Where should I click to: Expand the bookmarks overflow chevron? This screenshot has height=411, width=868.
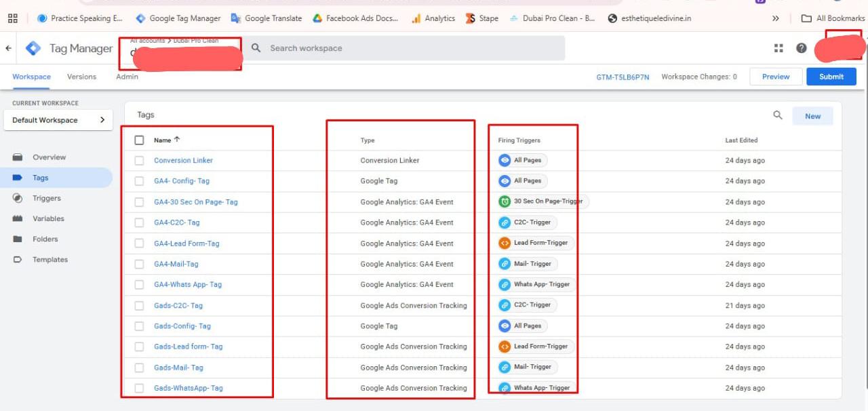pos(776,18)
